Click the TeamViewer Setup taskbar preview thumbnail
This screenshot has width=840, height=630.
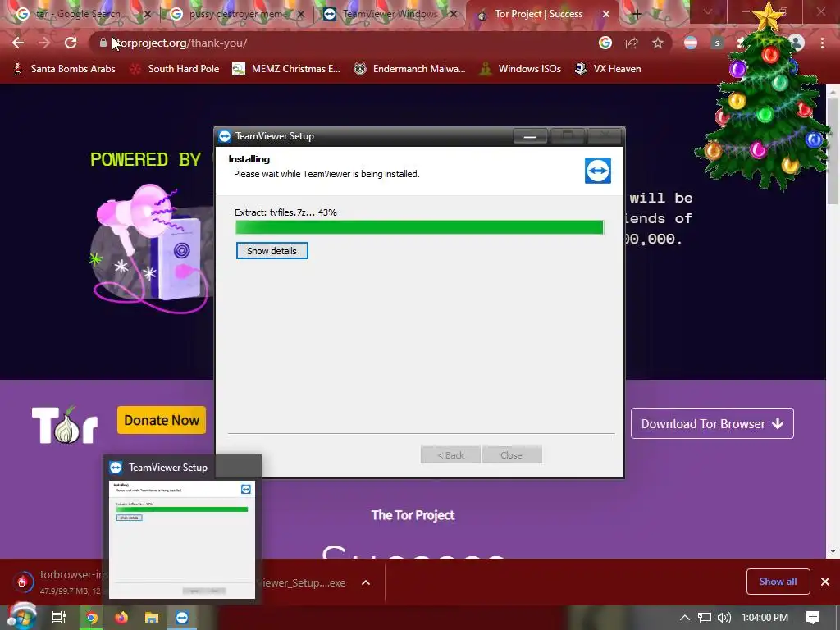click(182, 539)
